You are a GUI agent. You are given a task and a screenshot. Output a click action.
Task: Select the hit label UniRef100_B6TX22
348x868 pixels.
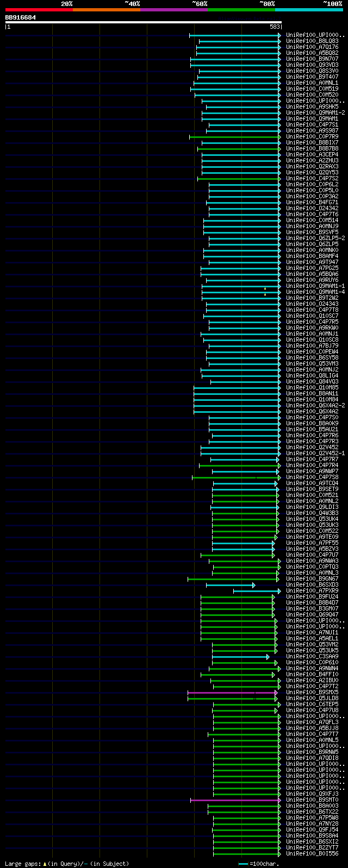click(x=312, y=812)
